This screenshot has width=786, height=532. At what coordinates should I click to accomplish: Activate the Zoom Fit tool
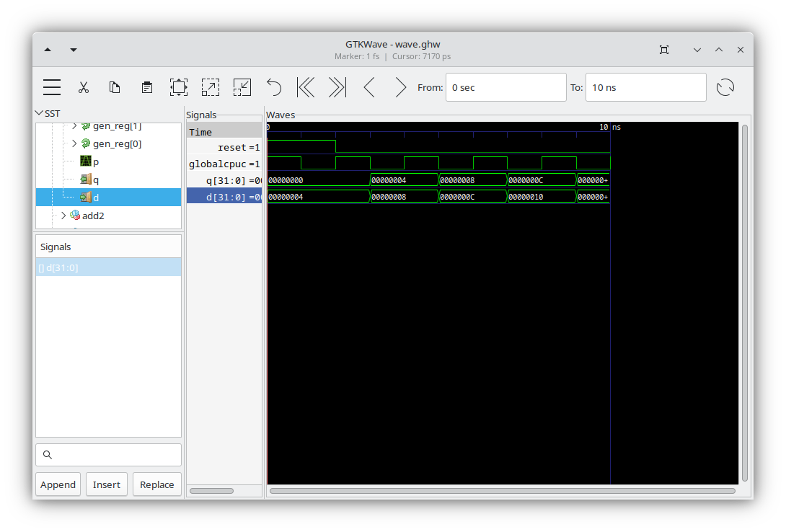[178, 87]
